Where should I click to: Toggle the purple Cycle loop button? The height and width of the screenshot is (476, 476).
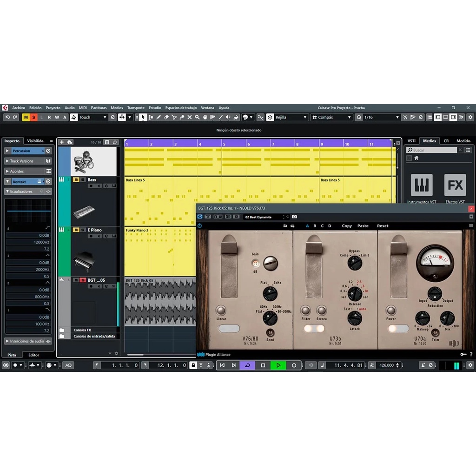[247, 365]
